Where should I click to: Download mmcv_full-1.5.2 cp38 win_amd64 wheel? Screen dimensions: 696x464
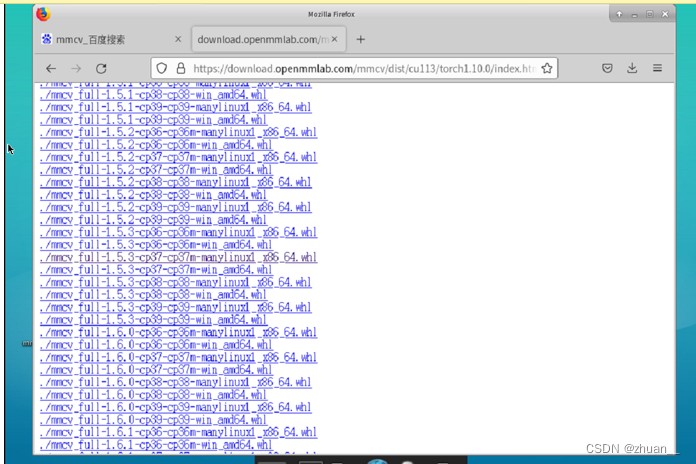[x=153, y=194]
